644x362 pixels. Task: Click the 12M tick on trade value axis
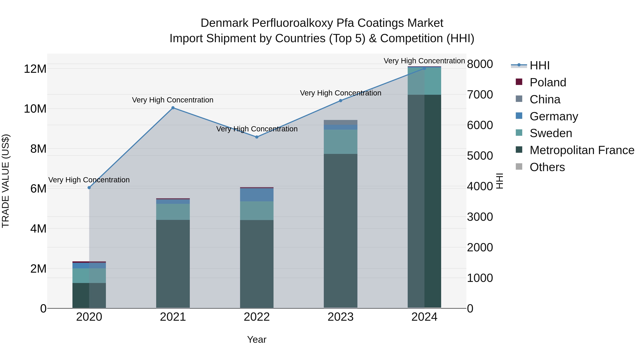tap(35, 69)
